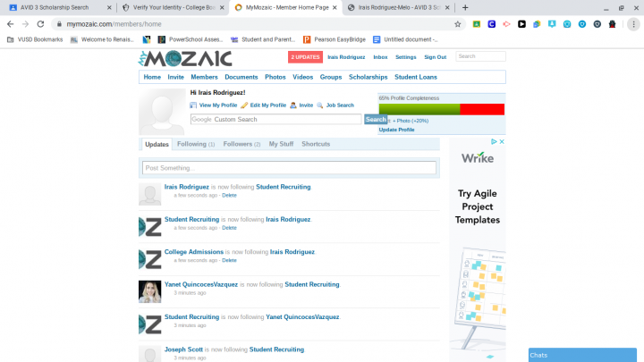
Task: Select the Following (1) tab
Action: pyautogui.click(x=196, y=144)
